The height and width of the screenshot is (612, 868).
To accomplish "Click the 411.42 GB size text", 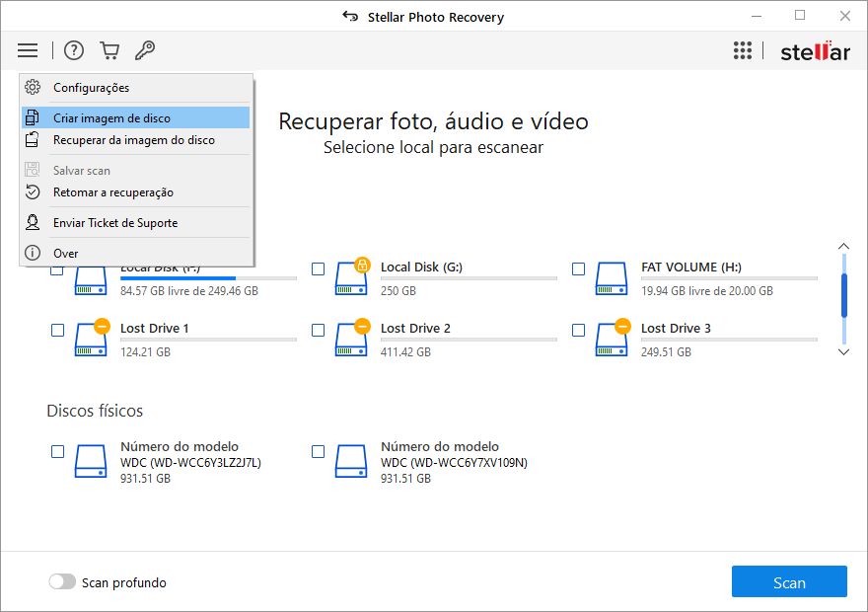I will 405,351.
